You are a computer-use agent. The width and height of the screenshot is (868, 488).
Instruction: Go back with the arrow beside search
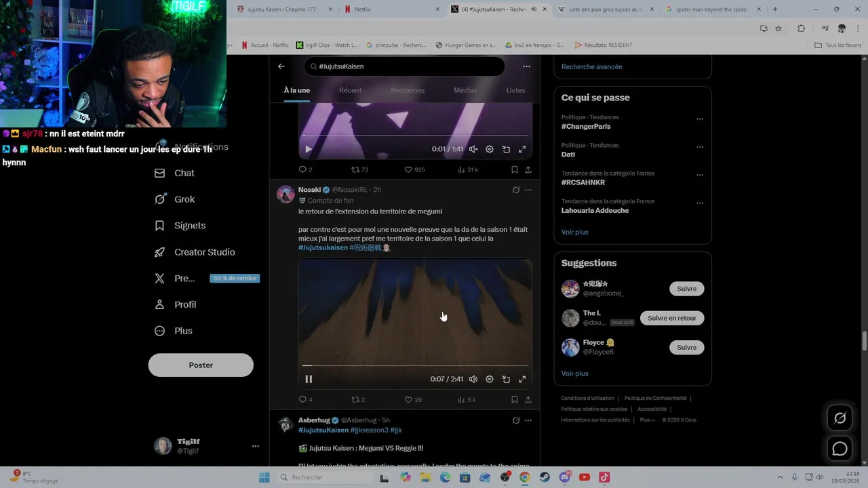(281, 66)
